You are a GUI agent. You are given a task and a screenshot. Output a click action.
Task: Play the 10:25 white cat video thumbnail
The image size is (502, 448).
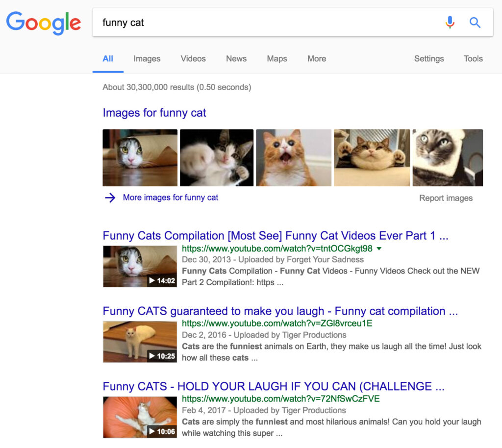[140, 342]
